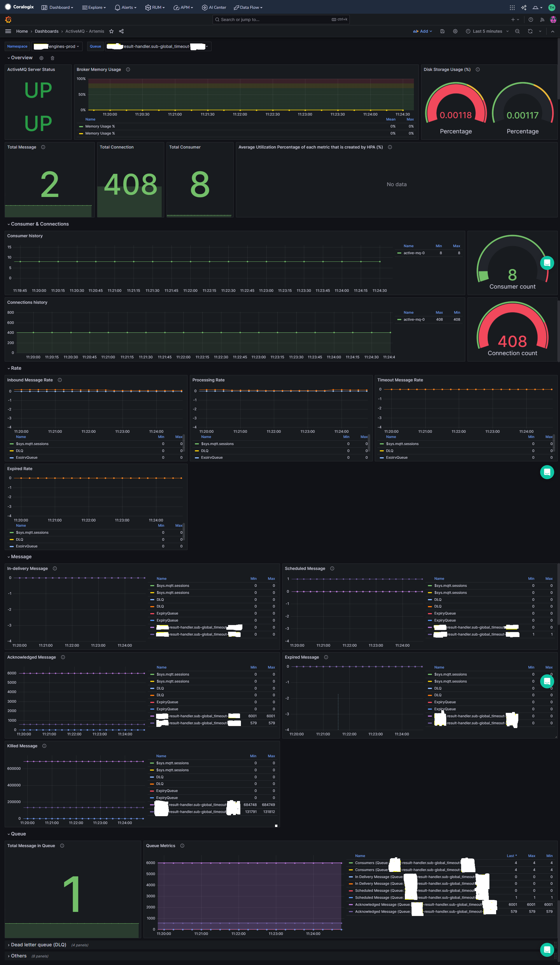Open Overview row settings gear
Screen dimensions: 560x965
coord(41,58)
